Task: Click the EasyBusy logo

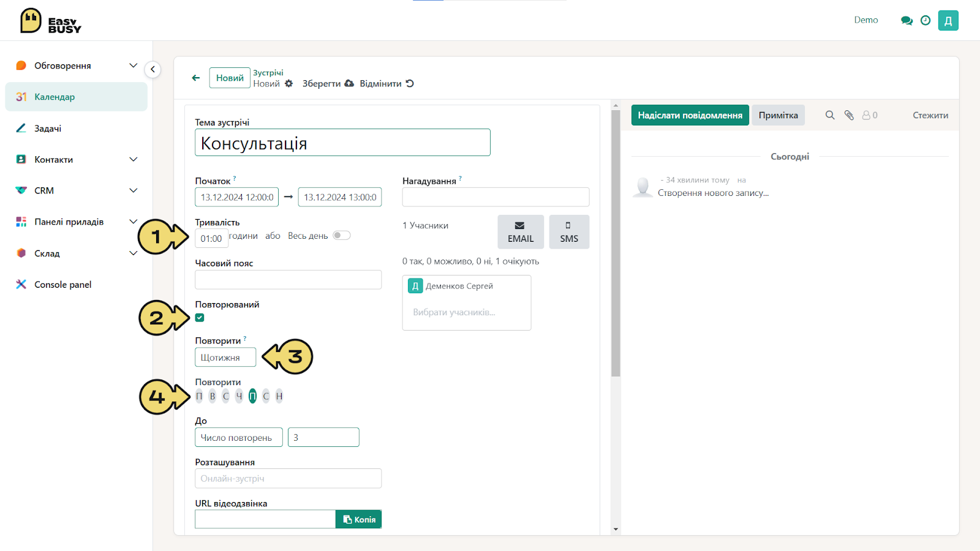Action: coord(51,21)
